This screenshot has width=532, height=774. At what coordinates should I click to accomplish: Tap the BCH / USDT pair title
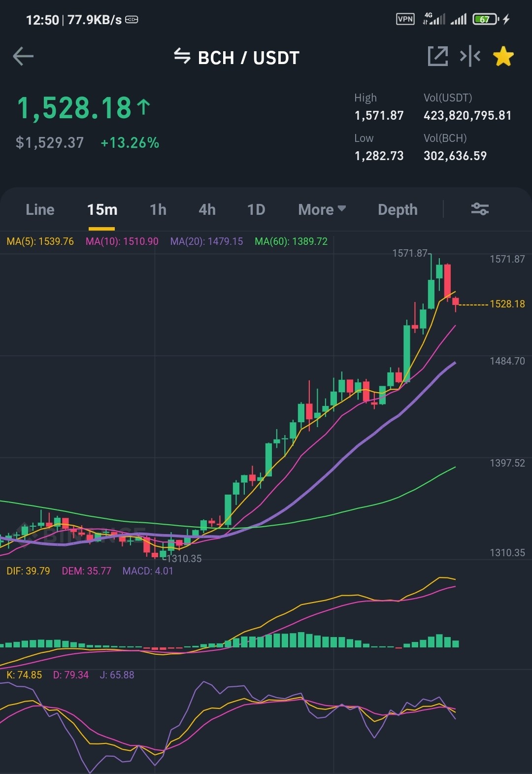[248, 58]
